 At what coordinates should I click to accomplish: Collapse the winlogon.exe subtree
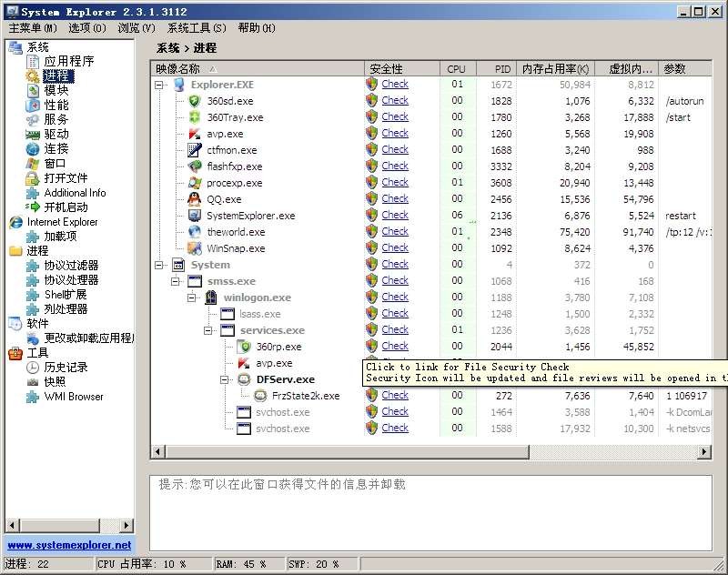(194, 297)
